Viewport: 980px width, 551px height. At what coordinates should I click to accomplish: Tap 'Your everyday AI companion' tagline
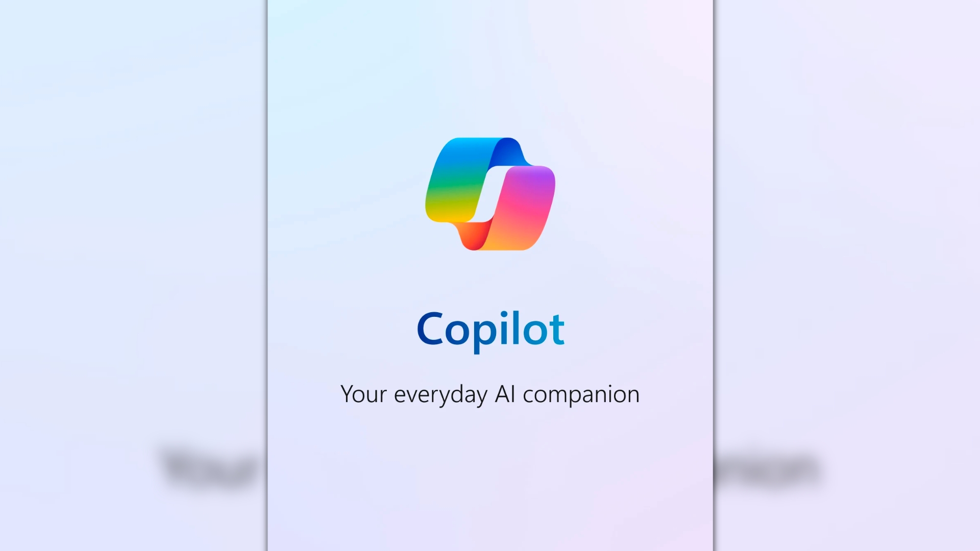point(489,393)
